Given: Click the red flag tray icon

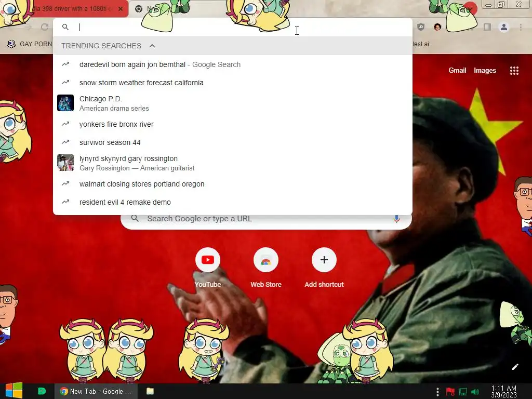Looking at the screenshot, I should click(450, 392).
